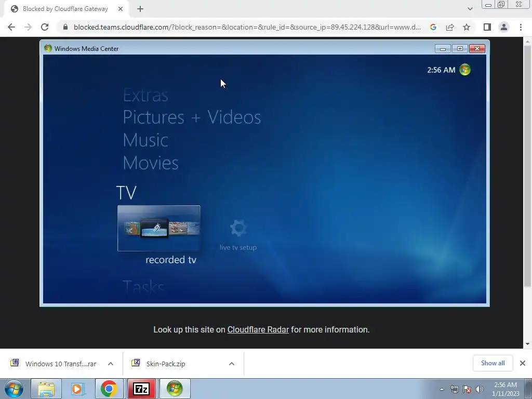Open live tv setup gear icon
Image resolution: width=532 pixels, height=399 pixels.
pyautogui.click(x=238, y=228)
